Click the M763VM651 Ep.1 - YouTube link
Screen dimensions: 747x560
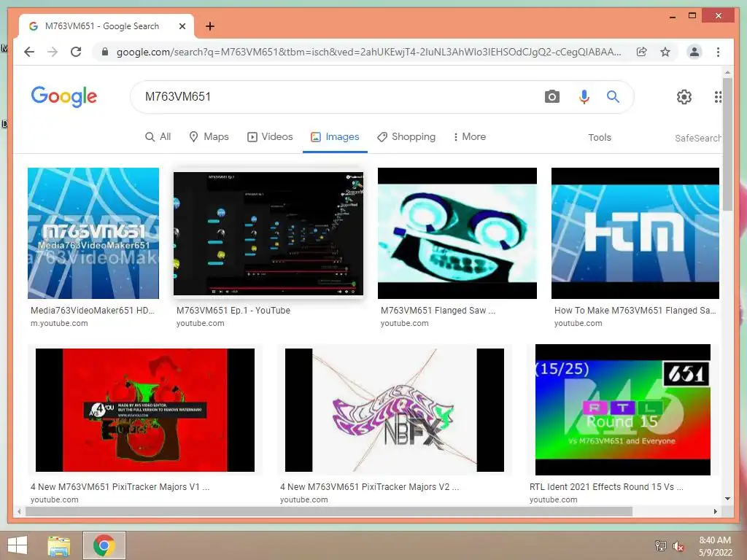[x=233, y=311]
